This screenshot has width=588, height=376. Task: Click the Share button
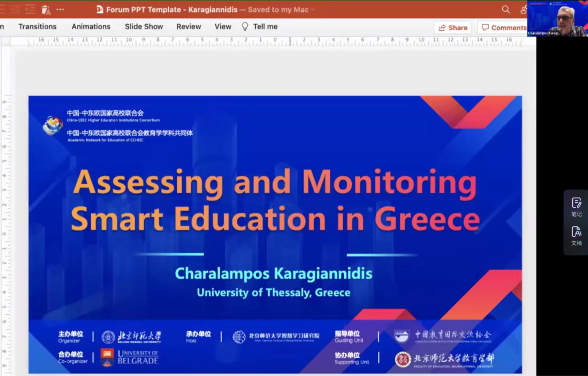[453, 27]
